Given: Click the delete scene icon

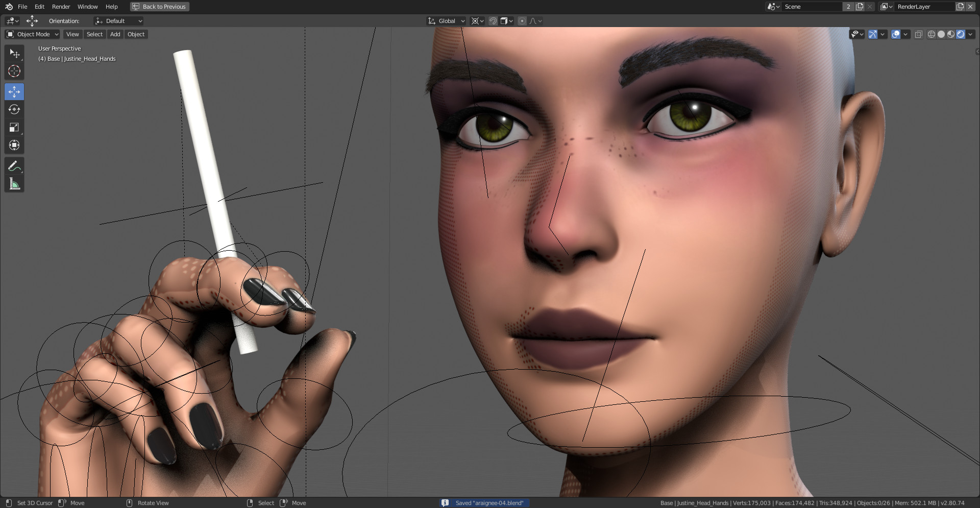Looking at the screenshot, I should click(870, 7).
